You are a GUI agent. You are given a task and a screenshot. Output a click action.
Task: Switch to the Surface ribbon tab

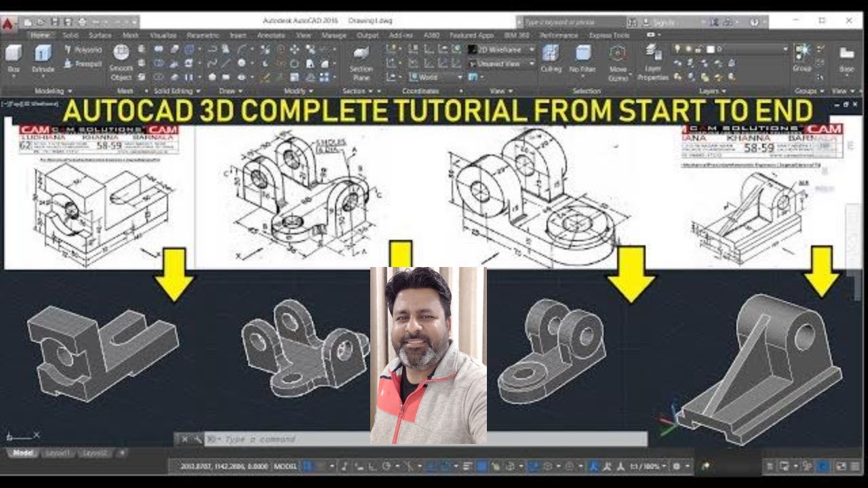pyautogui.click(x=100, y=35)
